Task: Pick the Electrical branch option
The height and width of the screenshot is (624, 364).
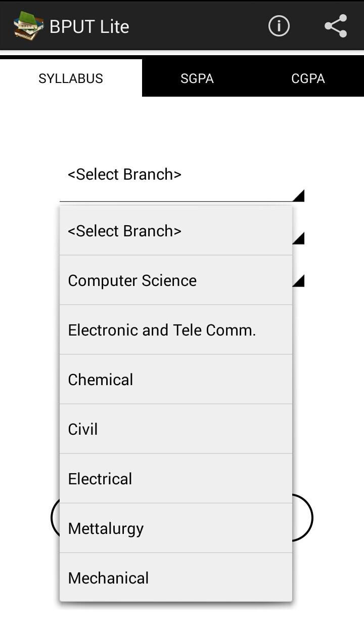Action: pyautogui.click(x=175, y=479)
